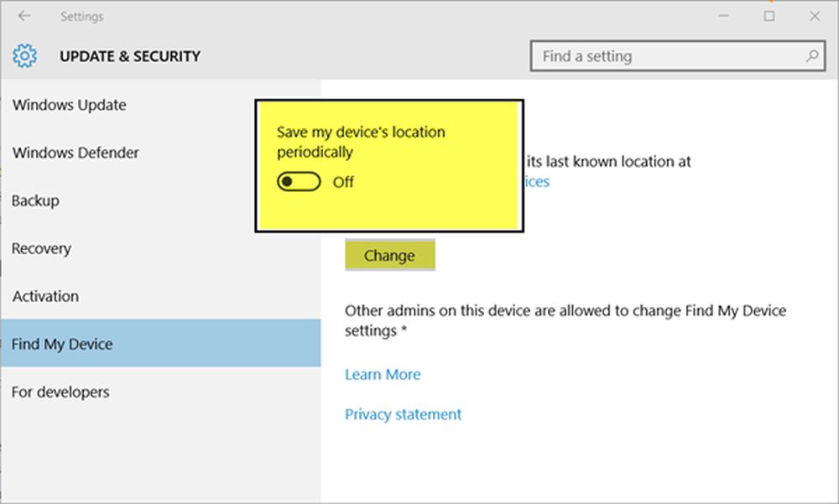Focus the Find a setting search box
Viewport: 839px width, 504px height.
(x=677, y=55)
